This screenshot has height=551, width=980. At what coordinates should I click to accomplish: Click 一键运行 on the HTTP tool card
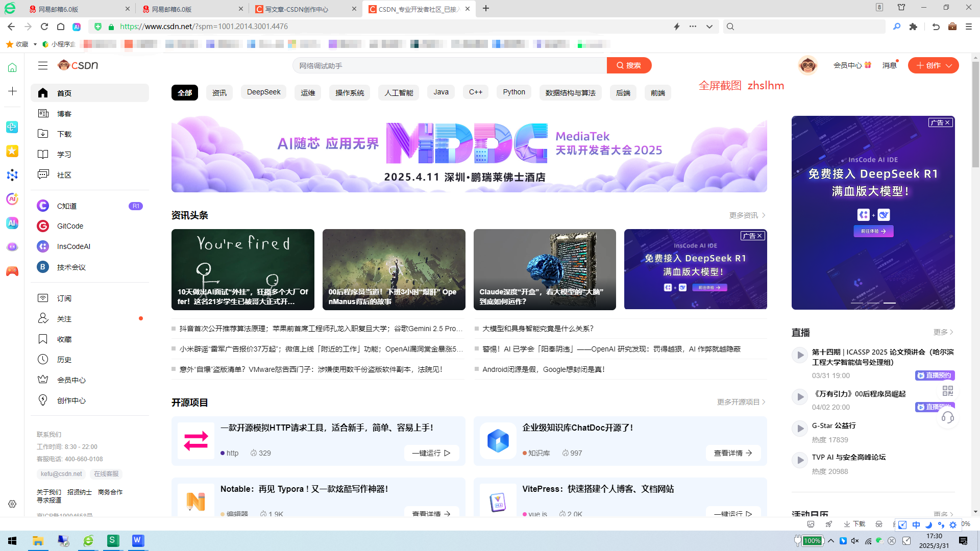pyautogui.click(x=431, y=453)
